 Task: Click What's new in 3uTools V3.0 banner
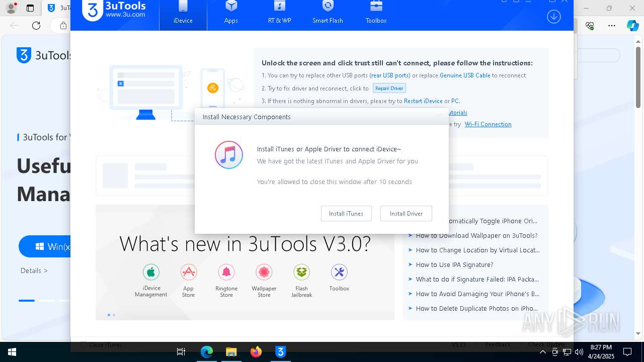click(x=245, y=262)
